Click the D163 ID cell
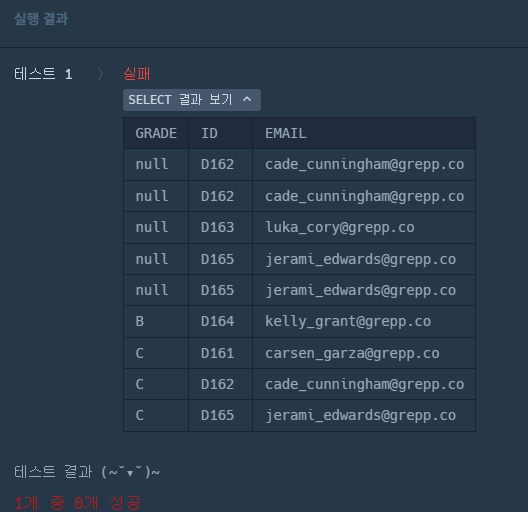The height and width of the screenshot is (512, 528). [221, 227]
